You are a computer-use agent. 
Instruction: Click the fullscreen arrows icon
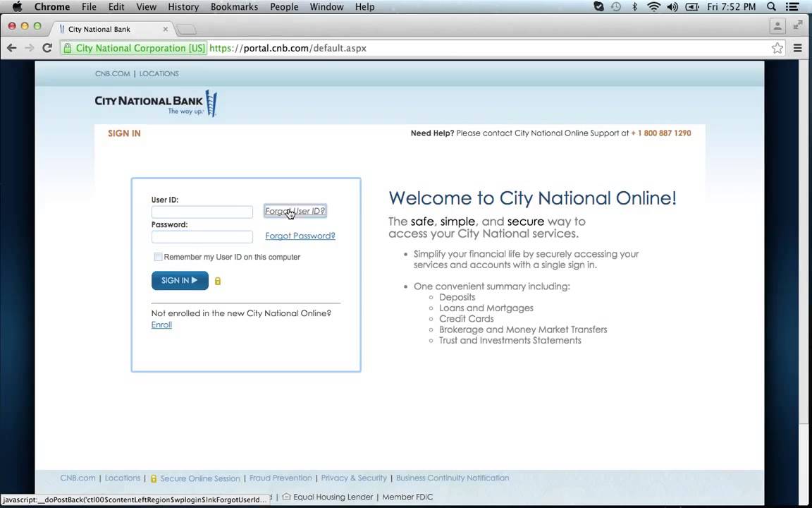(x=798, y=25)
